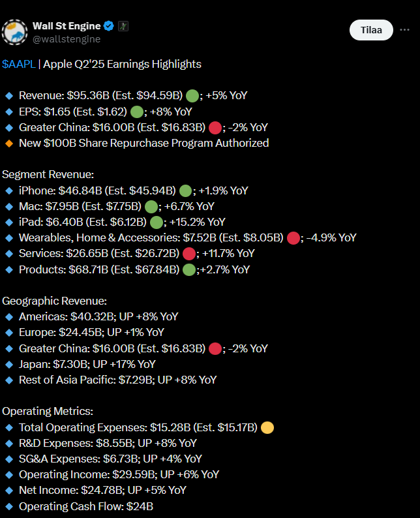Click the Apple Q2'25 Earnings Highlights title text

[x=122, y=64]
